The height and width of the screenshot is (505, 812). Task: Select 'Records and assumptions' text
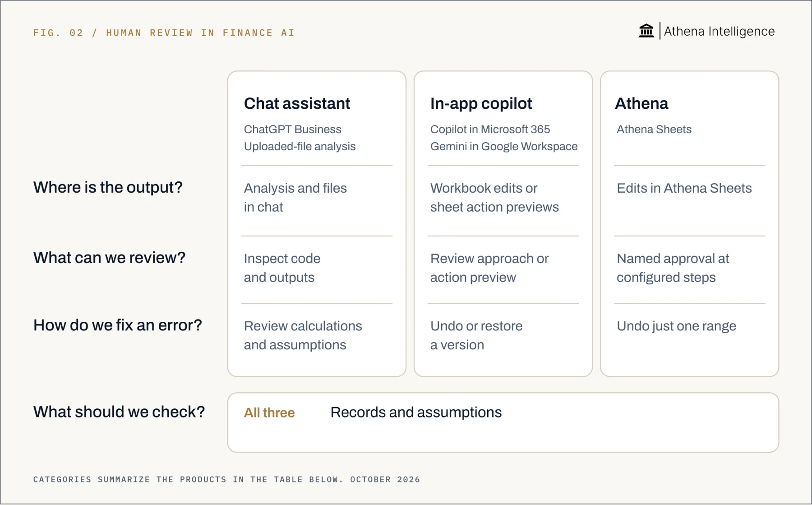[x=416, y=412]
